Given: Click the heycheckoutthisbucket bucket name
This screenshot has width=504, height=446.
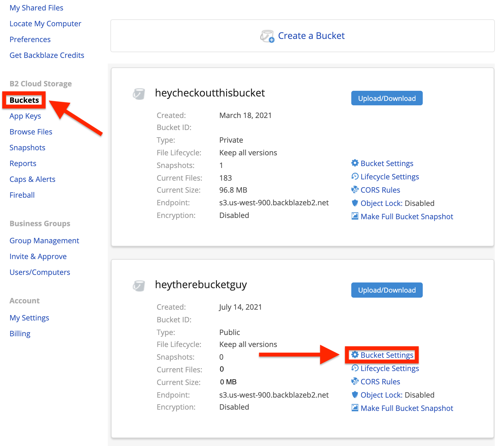Looking at the screenshot, I should [x=210, y=93].
